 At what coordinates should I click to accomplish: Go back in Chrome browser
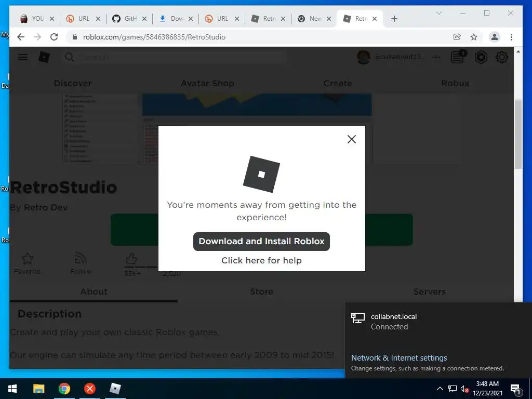coord(21,37)
